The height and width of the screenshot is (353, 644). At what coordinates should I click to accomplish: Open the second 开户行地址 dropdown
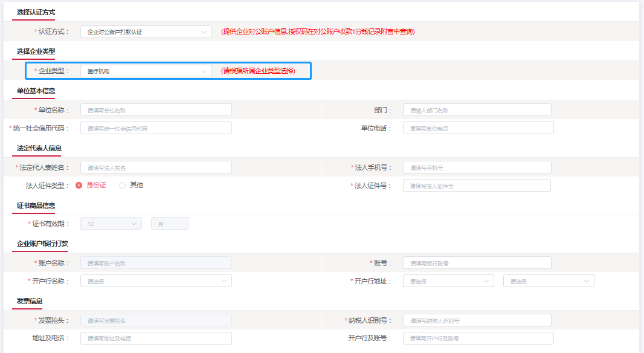click(x=548, y=281)
